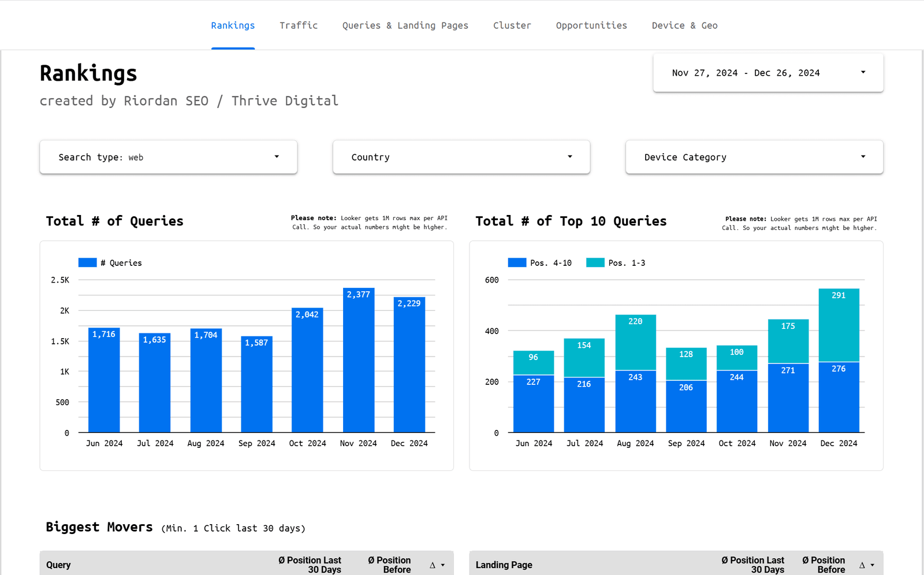Open the Country filter dropdown
This screenshot has width=924, height=575.
point(461,157)
